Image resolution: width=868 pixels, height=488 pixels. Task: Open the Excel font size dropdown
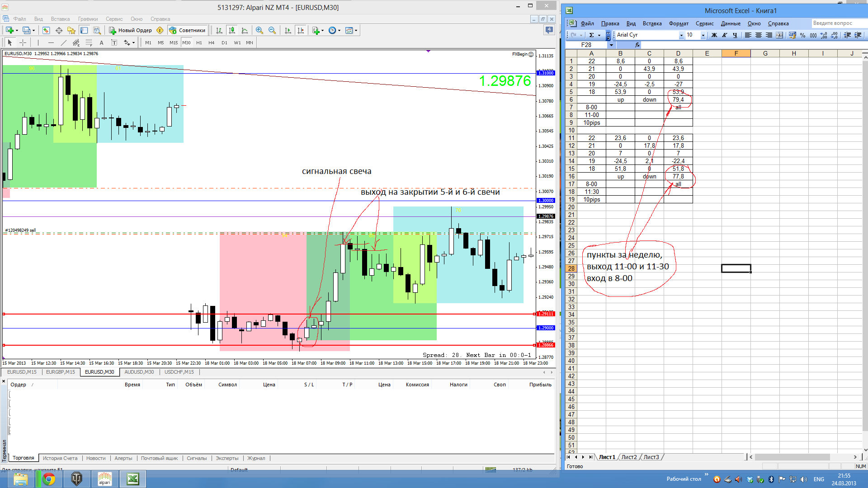(x=703, y=35)
